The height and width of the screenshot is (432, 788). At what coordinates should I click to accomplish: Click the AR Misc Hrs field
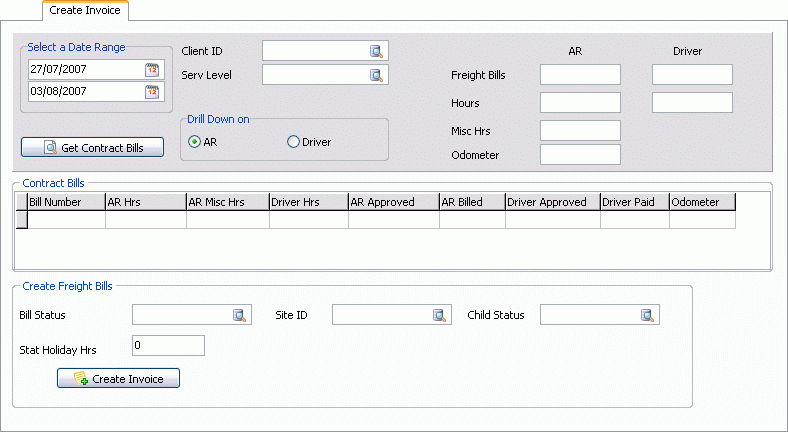580,131
